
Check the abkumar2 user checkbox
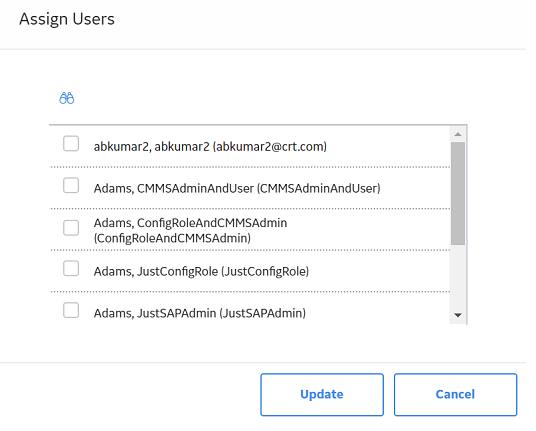point(71,143)
